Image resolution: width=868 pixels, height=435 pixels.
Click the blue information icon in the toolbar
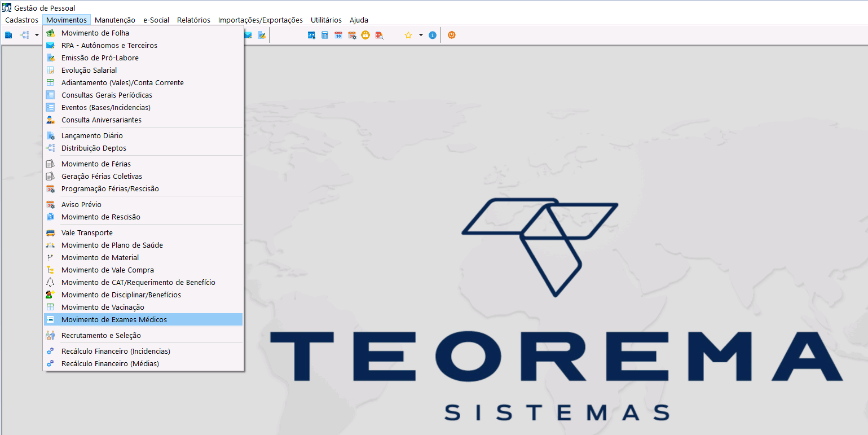coord(433,35)
